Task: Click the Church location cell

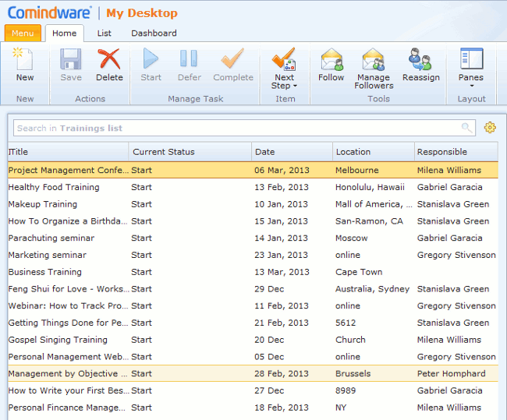Action: pos(350,340)
